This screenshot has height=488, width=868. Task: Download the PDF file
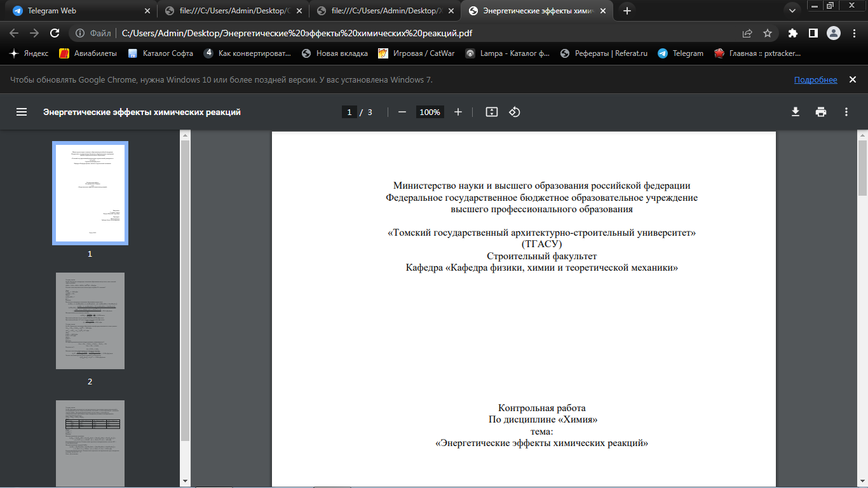(x=795, y=112)
